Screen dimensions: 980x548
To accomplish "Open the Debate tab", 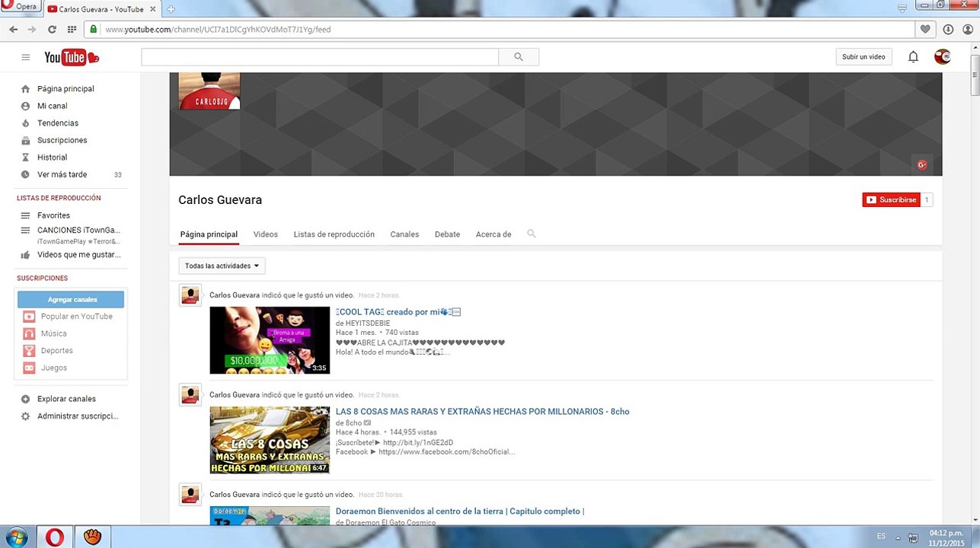I will [x=447, y=234].
